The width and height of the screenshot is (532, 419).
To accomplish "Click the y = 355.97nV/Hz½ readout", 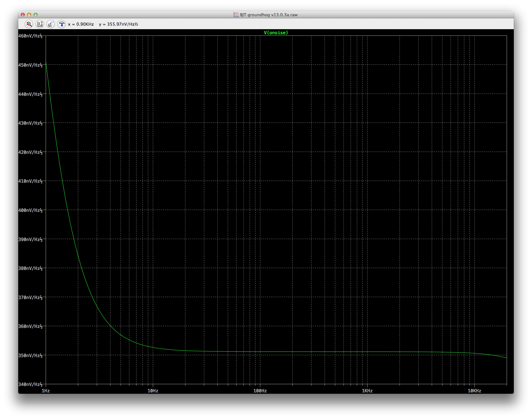I will (x=119, y=24).
